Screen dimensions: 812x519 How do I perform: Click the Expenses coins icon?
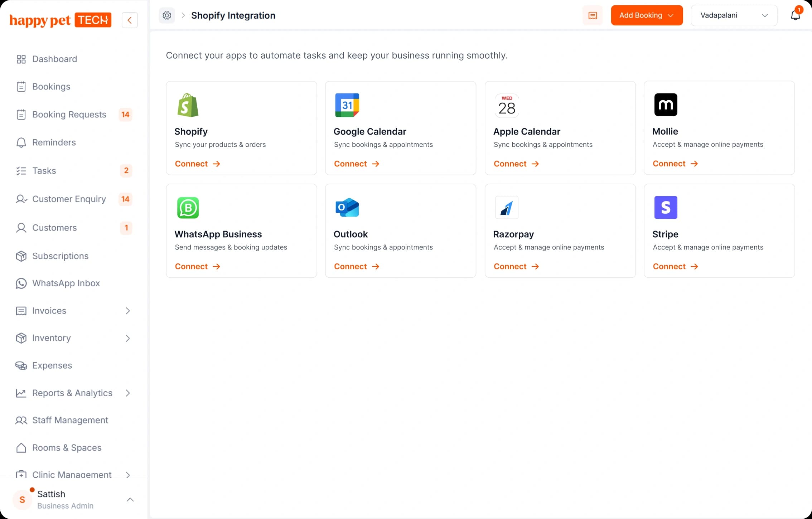pos(21,365)
